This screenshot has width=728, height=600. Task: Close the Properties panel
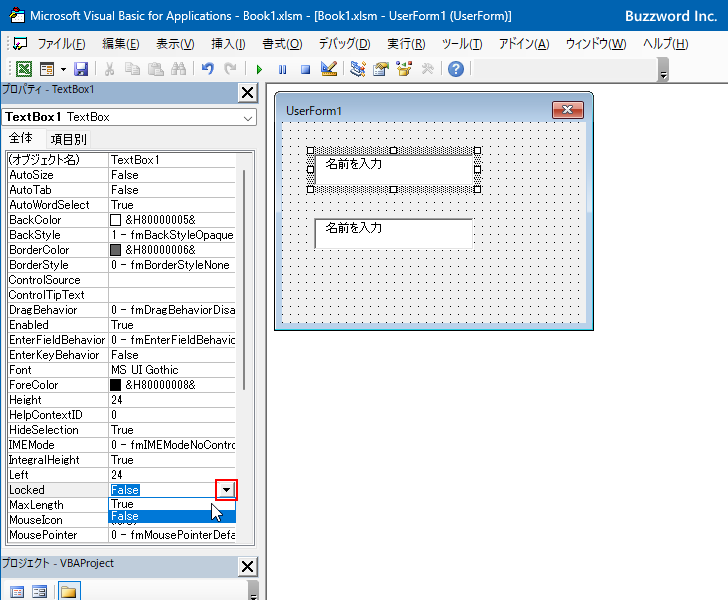[x=247, y=92]
